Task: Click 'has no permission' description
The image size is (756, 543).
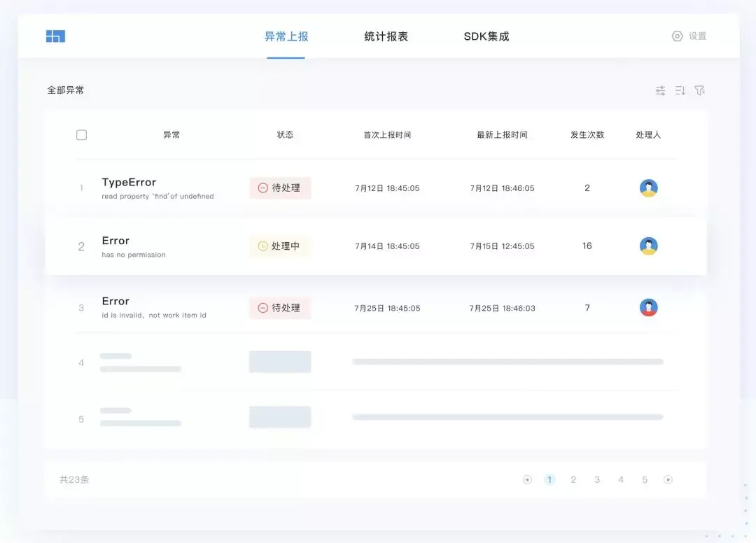Action: coord(134,255)
